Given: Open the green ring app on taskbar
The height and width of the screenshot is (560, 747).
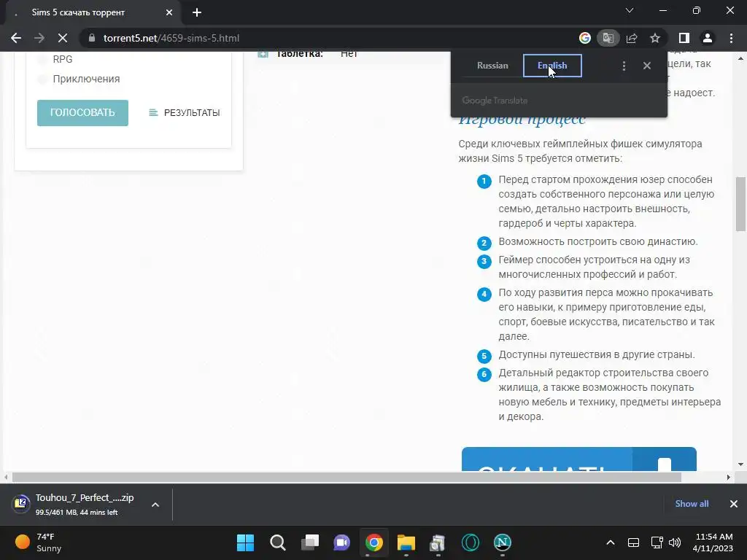Looking at the screenshot, I should 471,542.
